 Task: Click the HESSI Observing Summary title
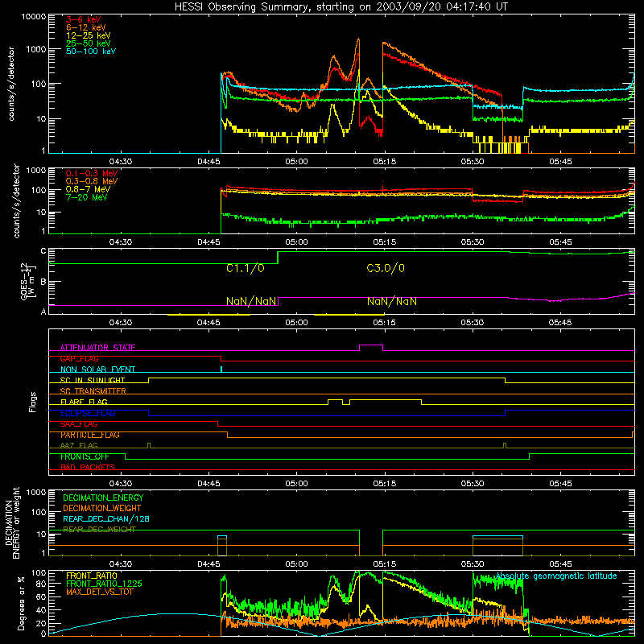pos(341,7)
